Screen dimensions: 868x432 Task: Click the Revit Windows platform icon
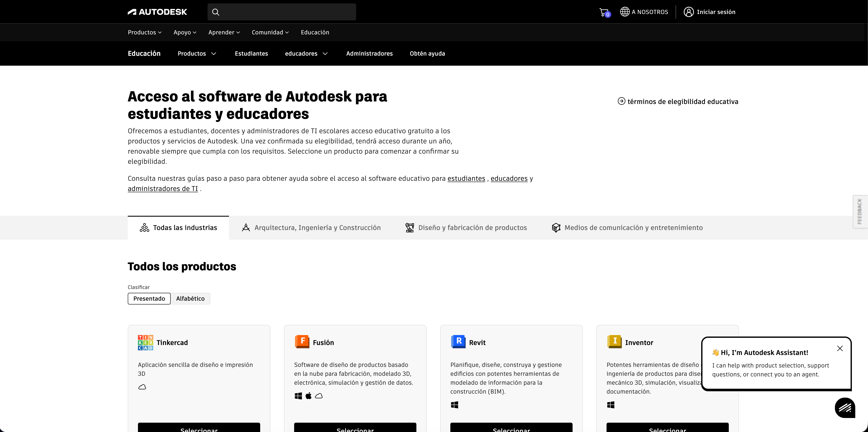pos(455,405)
